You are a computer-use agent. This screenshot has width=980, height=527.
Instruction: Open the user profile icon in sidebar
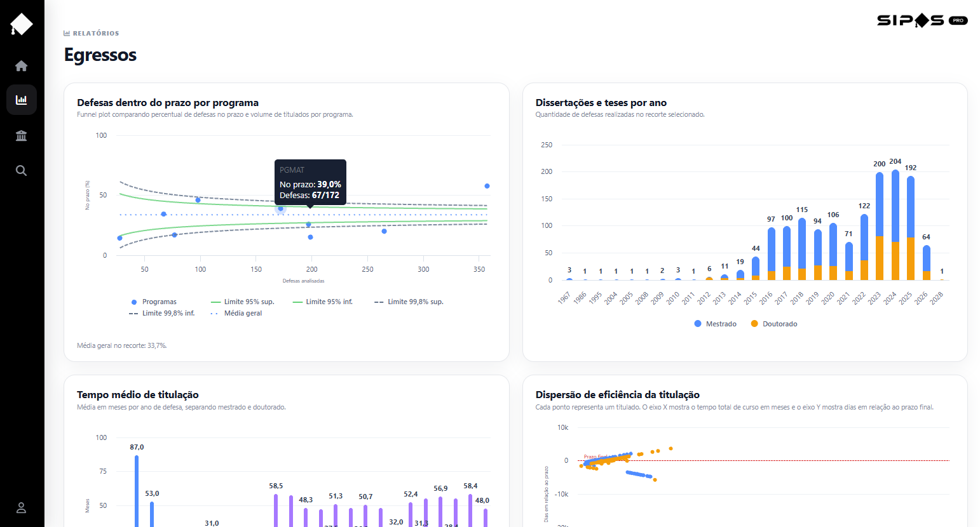[22, 508]
